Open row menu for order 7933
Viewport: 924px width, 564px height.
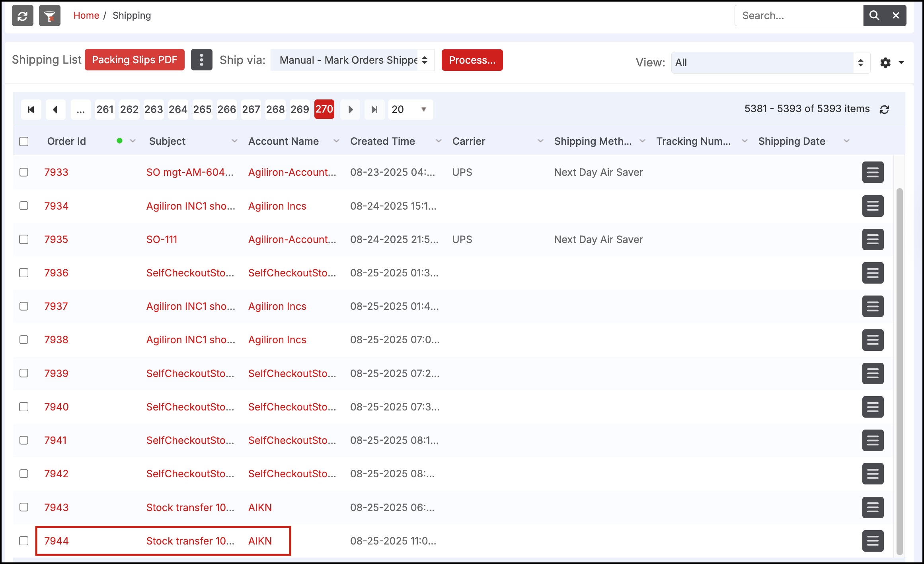pos(873,172)
